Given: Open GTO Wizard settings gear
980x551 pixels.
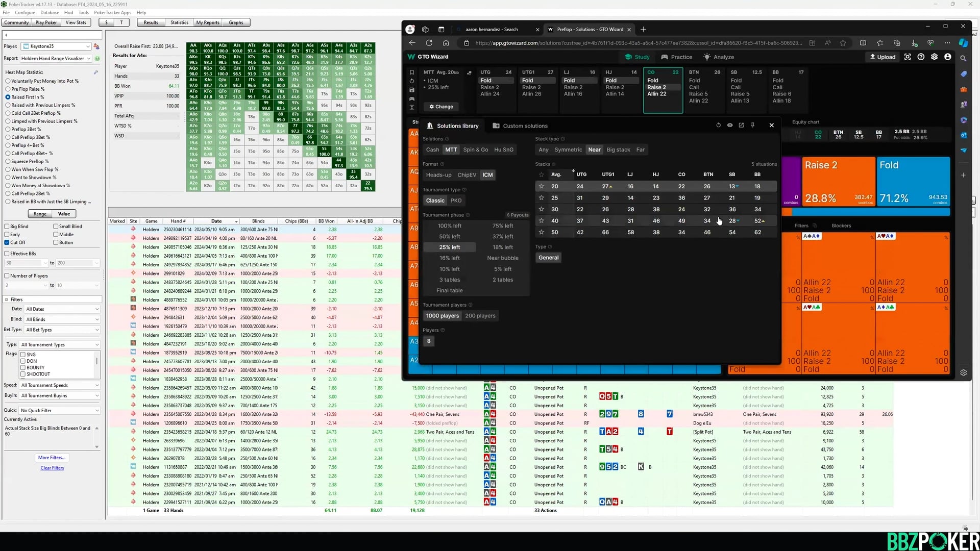Looking at the screenshot, I should tap(934, 57).
